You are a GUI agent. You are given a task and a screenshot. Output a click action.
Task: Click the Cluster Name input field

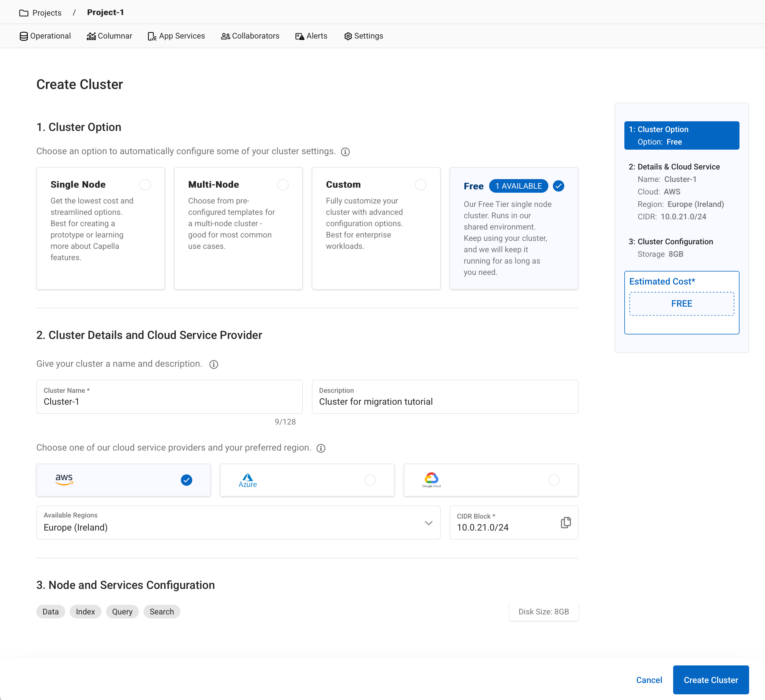pyautogui.click(x=169, y=402)
